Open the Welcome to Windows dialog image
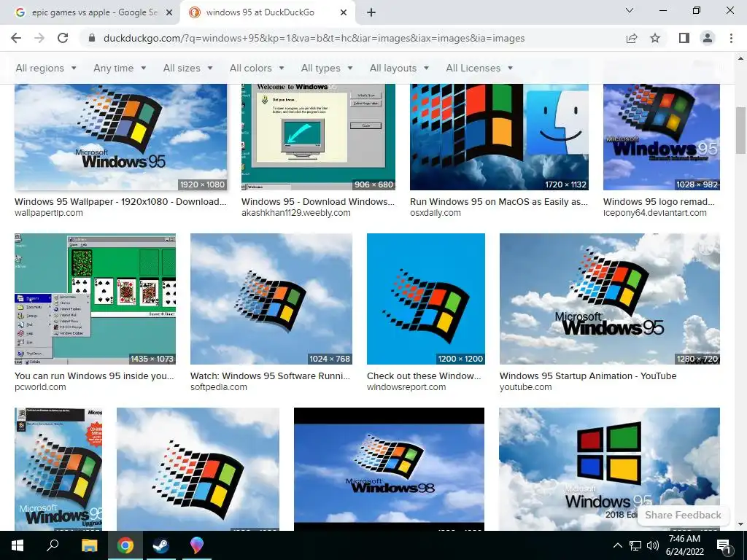This screenshot has height=560, width=747. coord(318,137)
